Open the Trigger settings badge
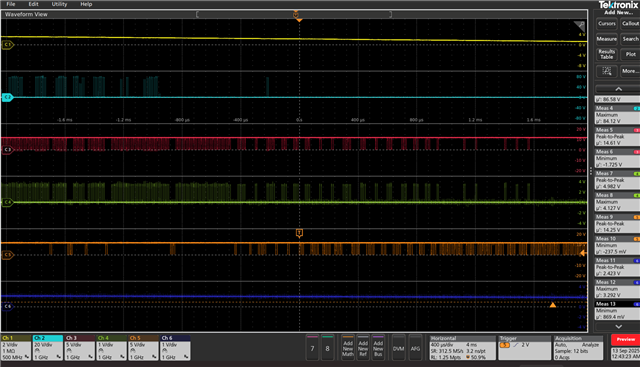 (524, 348)
